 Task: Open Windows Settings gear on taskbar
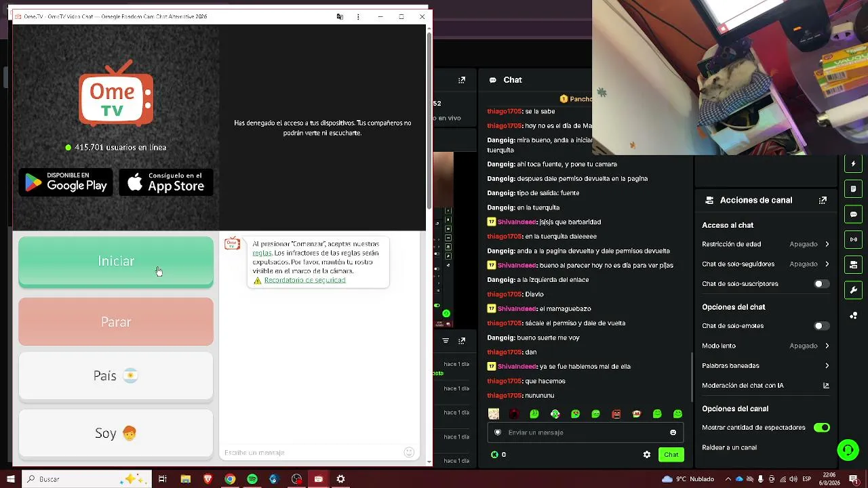pyautogui.click(x=340, y=479)
